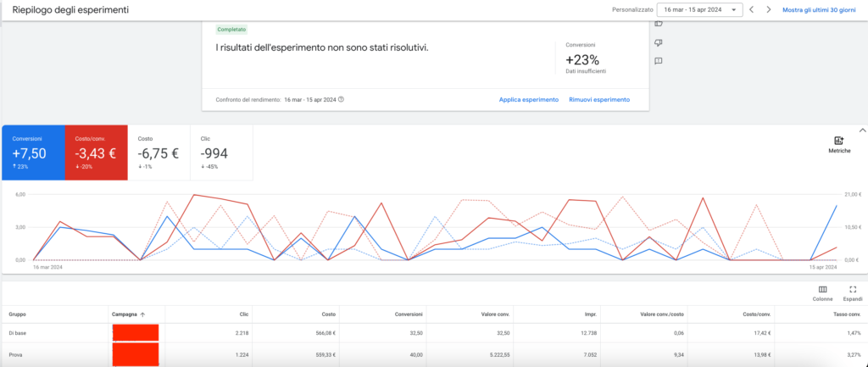Click Applica esperimento link
The height and width of the screenshot is (367, 868).
pyautogui.click(x=529, y=100)
